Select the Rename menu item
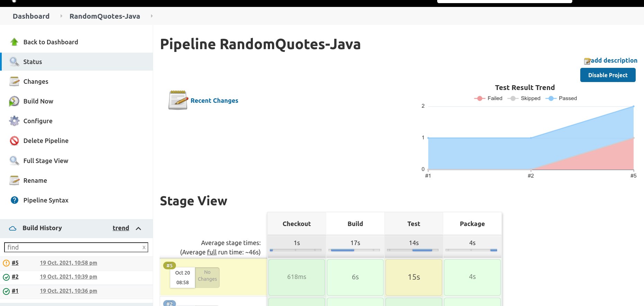Image resolution: width=644 pixels, height=306 pixels. point(77,180)
